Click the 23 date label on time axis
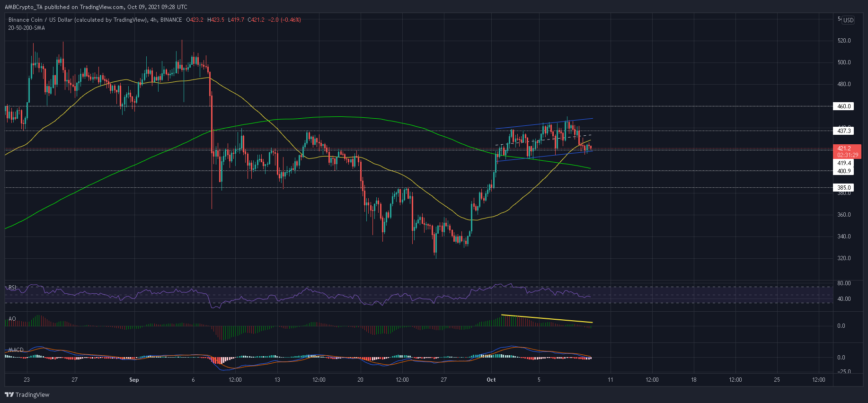The image size is (868, 403). click(27, 380)
